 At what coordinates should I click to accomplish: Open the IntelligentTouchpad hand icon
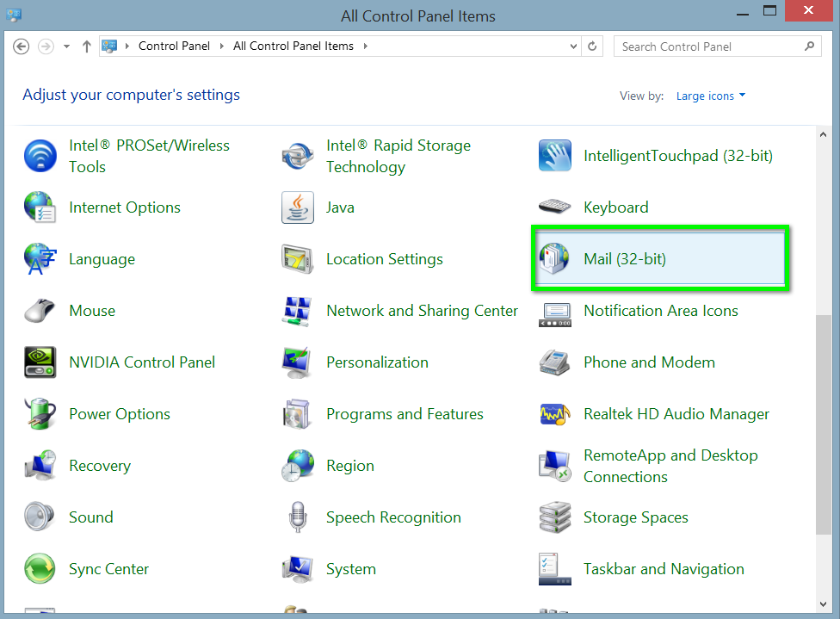(555, 156)
